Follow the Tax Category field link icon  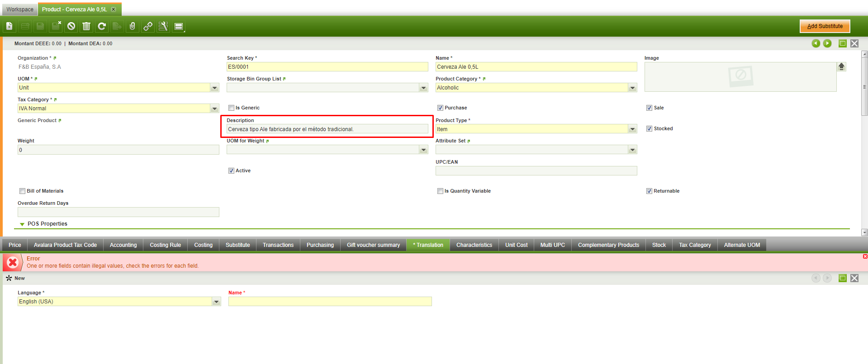(x=55, y=100)
